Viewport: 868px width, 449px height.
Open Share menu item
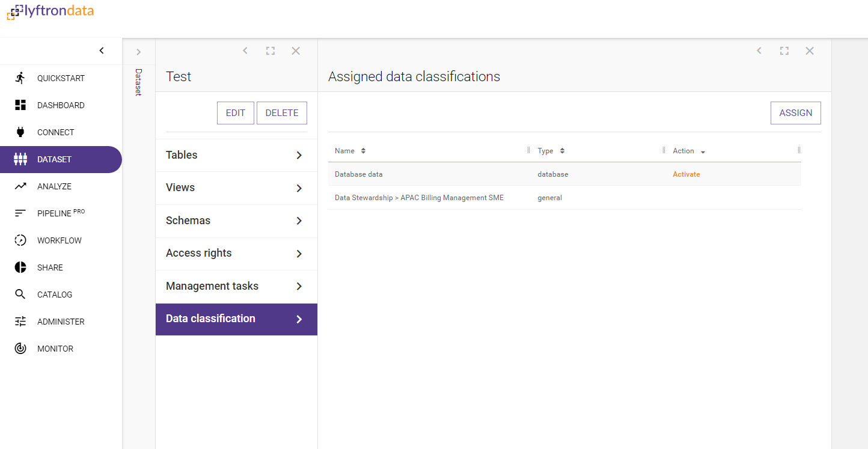pos(61,267)
